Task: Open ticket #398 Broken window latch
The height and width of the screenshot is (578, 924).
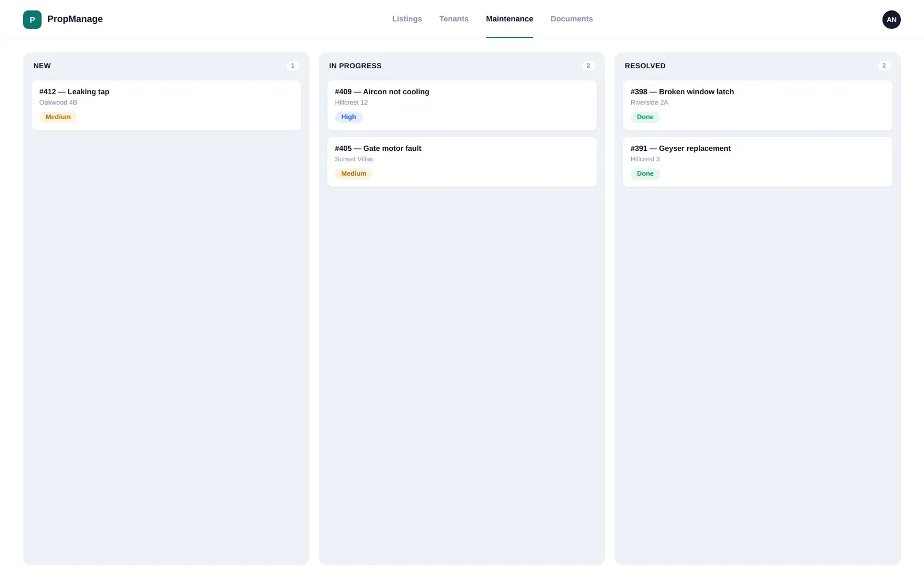Action: 758,105
